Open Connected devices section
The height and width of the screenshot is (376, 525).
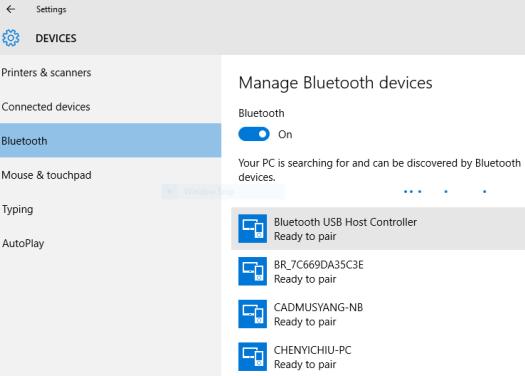coord(110,106)
